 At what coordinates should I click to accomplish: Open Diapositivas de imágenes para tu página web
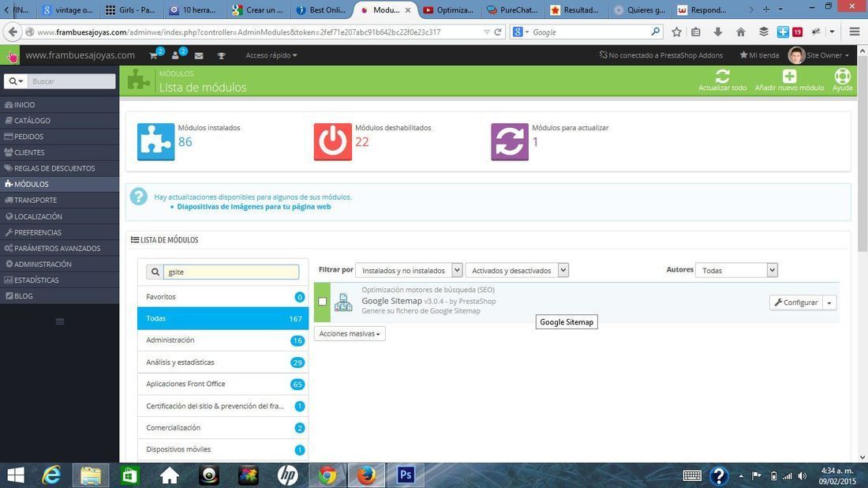(x=254, y=207)
